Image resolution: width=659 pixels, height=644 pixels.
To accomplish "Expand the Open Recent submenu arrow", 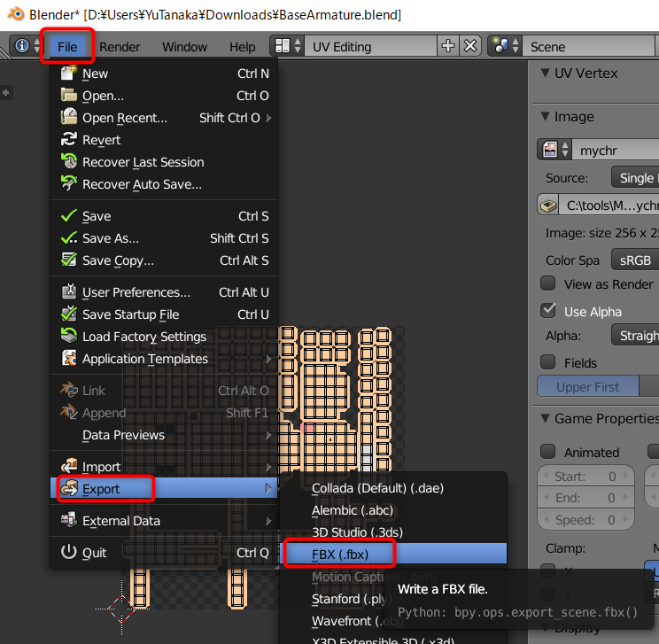I will click(x=268, y=118).
